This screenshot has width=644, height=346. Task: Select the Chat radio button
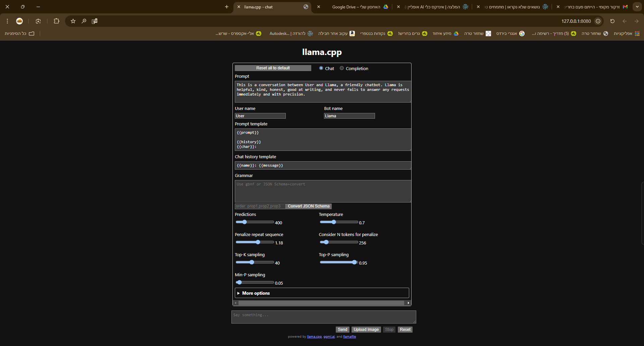tap(321, 68)
